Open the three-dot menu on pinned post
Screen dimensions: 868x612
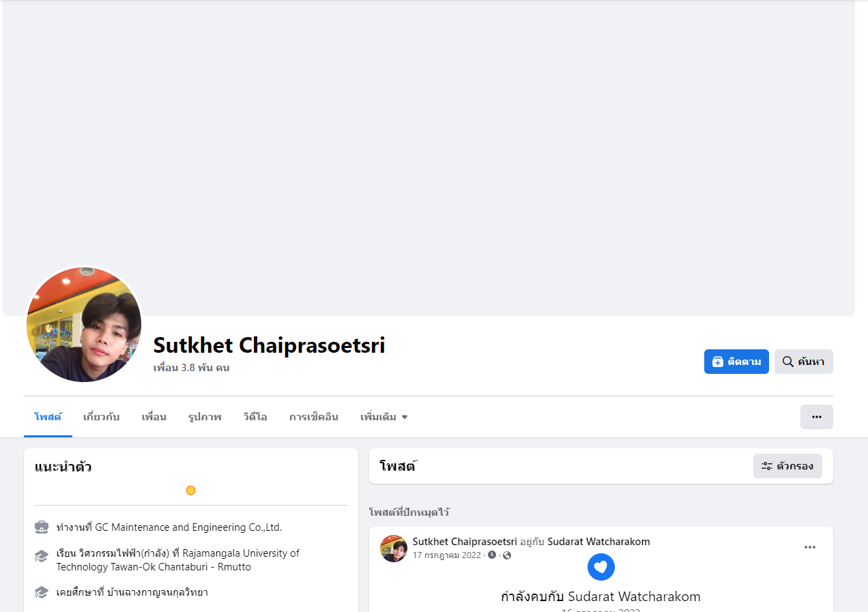809,547
